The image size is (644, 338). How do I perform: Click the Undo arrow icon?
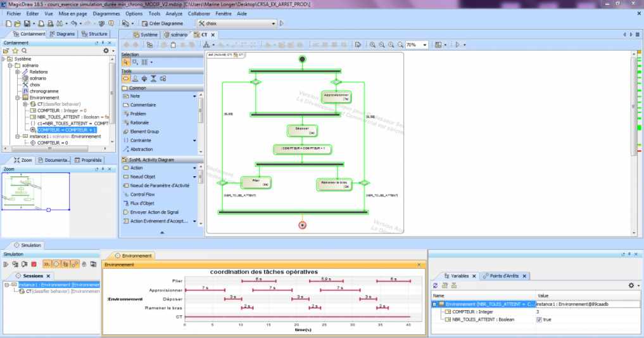(73, 23)
